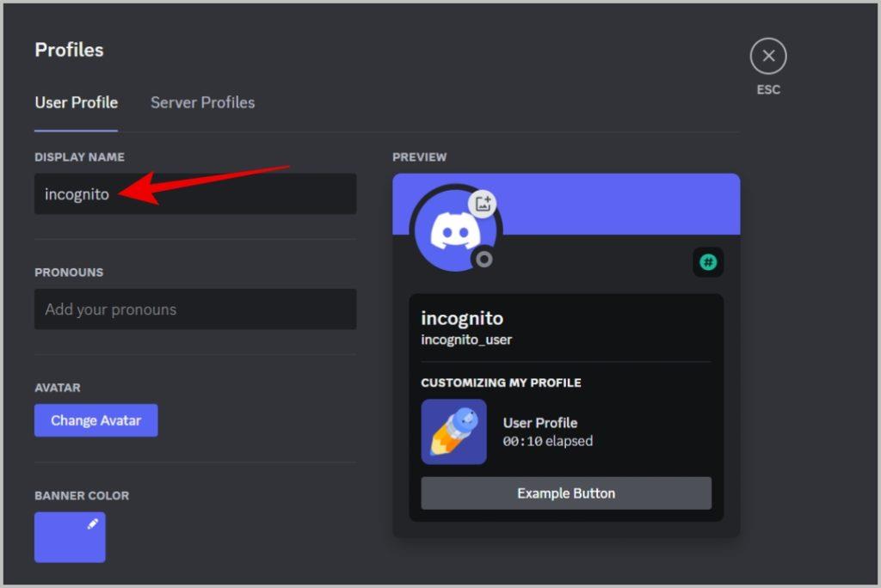Click the Change Avatar button
881x588 pixels.
(96, 420)
